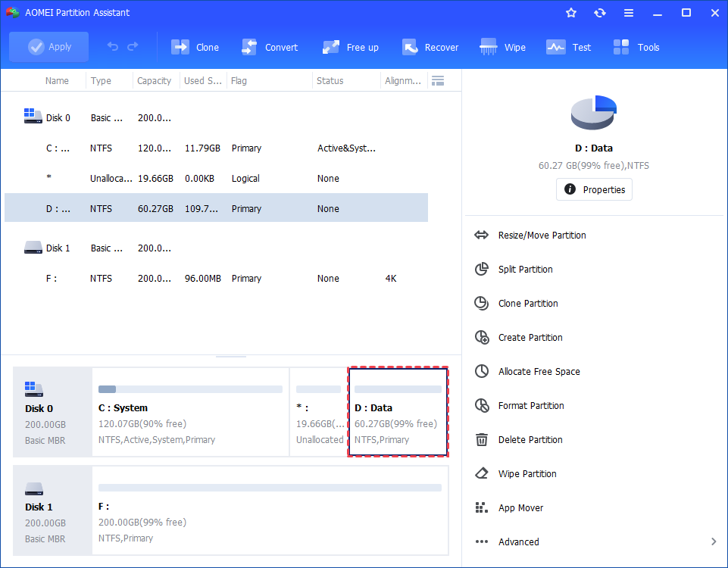
Task: Click the C: System usage bar
Action: (190, 389)
